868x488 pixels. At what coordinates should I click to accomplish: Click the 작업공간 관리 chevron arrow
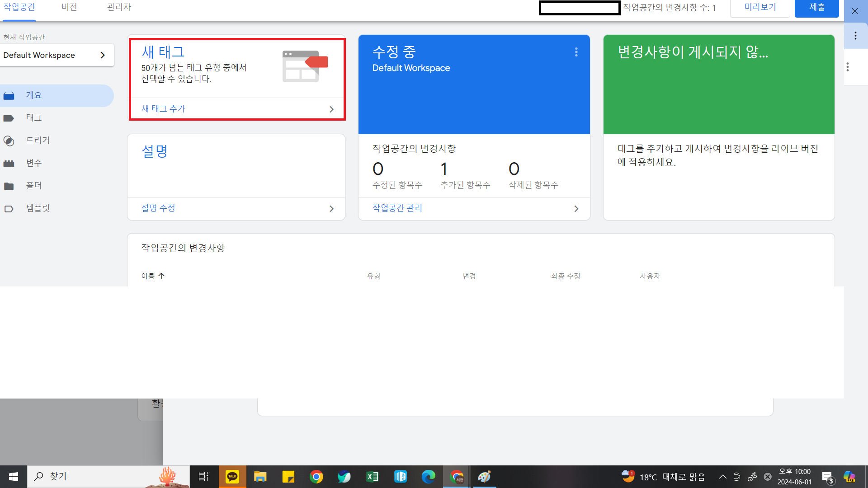[576, 209]
